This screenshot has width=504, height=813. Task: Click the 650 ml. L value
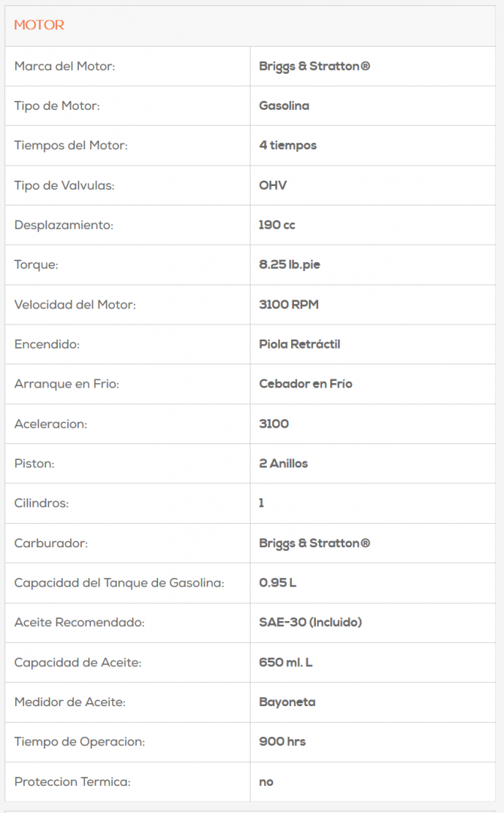pos(286,662)
